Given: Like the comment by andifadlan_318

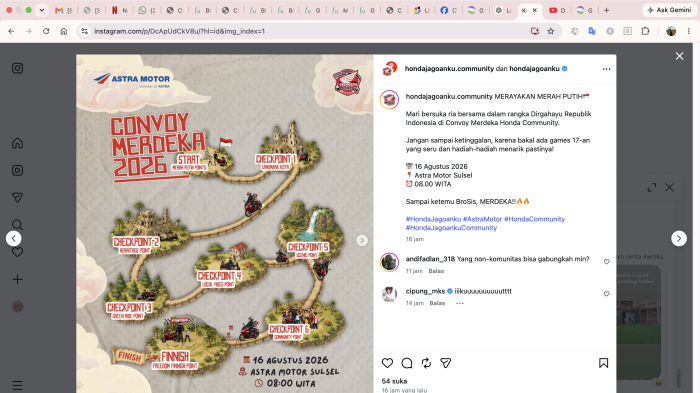Looking at the screenshot, I should [607, 262].
